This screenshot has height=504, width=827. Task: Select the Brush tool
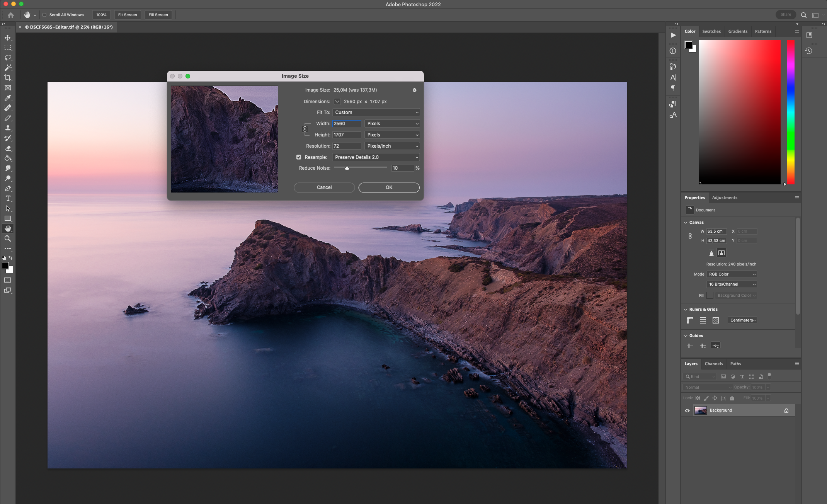pyautogui.click(x=7, y=108)
